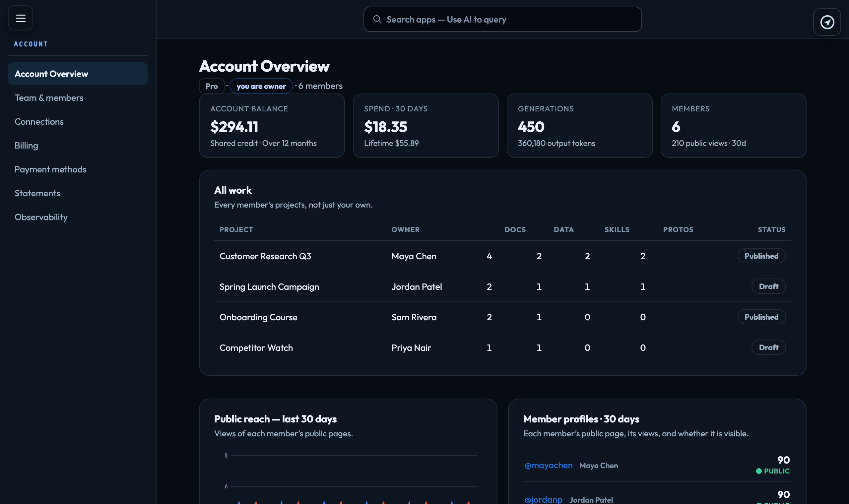Click Draft status for Spring Launch Campaign
Screen dimensions: 849x504
point(768,286)
